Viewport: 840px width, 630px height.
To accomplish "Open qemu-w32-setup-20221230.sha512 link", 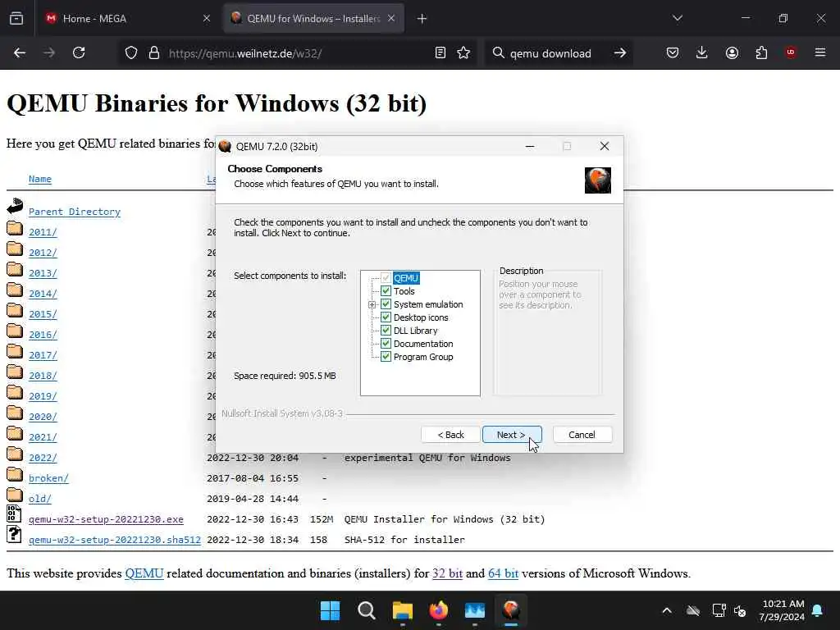I will tap(115, 540).
